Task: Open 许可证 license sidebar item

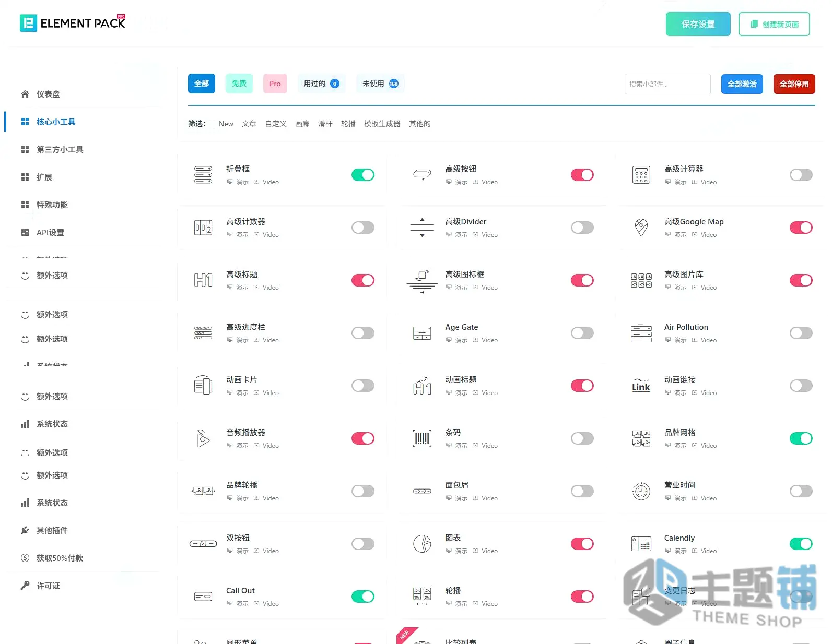Action: click(x=48, y=586)
